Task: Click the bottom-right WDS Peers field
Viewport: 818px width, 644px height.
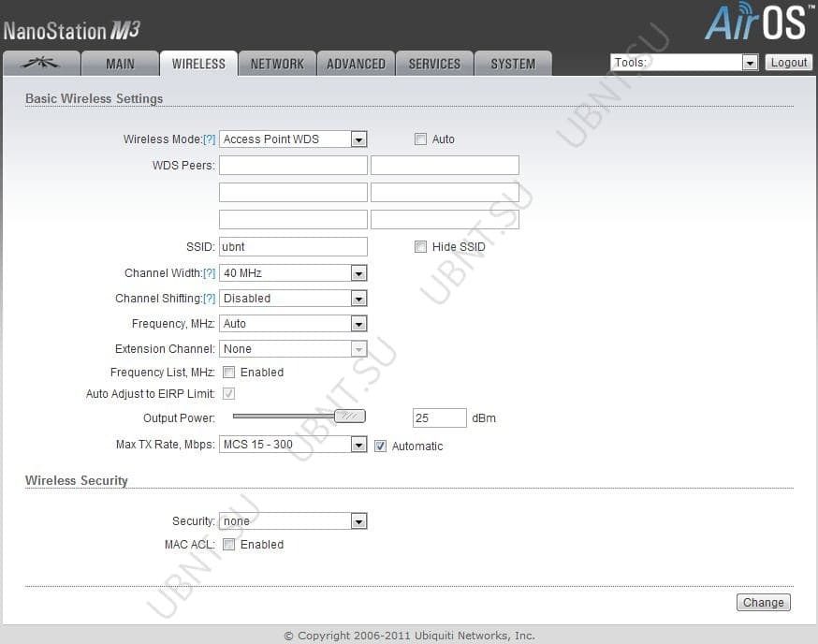Action: coord(445,219)
